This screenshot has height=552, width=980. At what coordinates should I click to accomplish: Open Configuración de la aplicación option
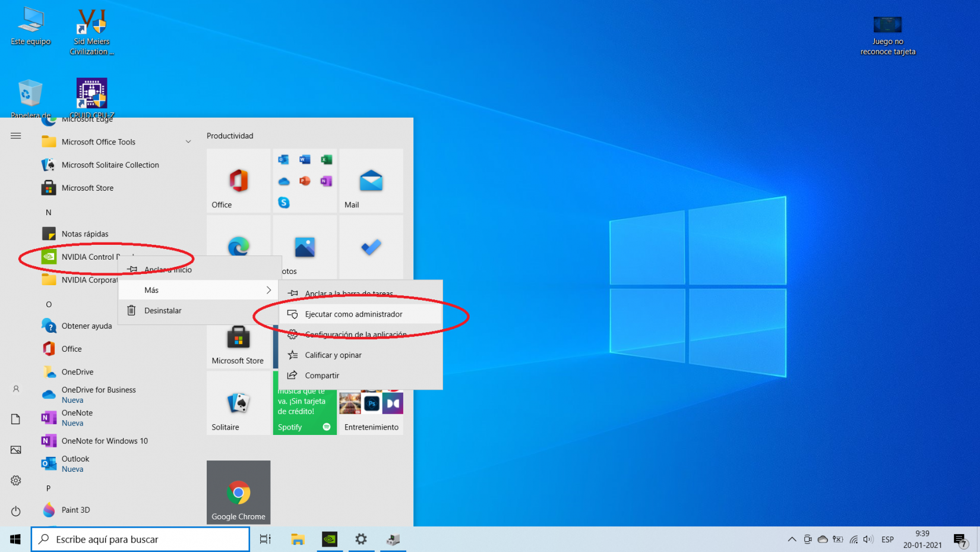(361, 335)
